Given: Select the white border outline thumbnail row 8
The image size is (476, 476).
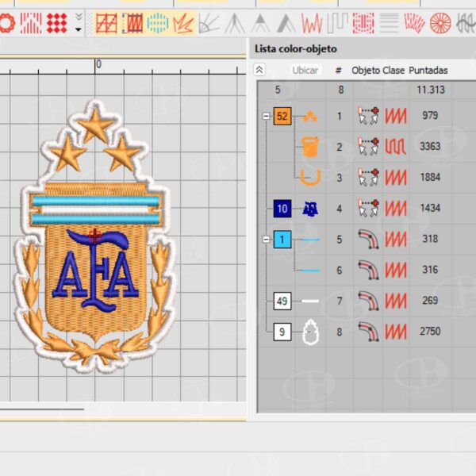Looking at the screenshot, I should 310,332.
